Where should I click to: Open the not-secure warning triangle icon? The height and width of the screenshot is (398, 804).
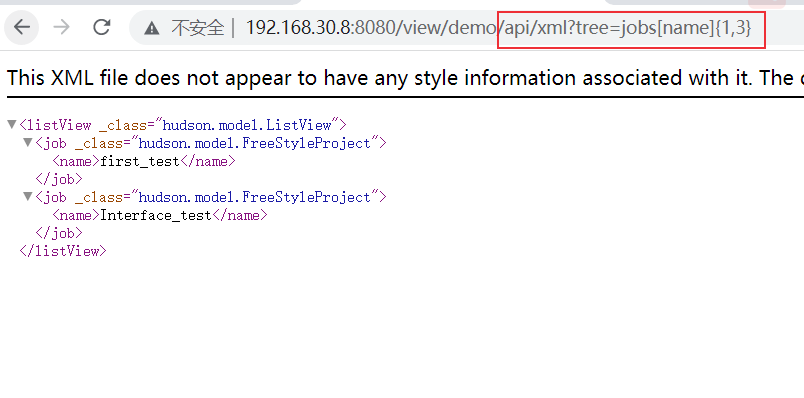point(152,28)
